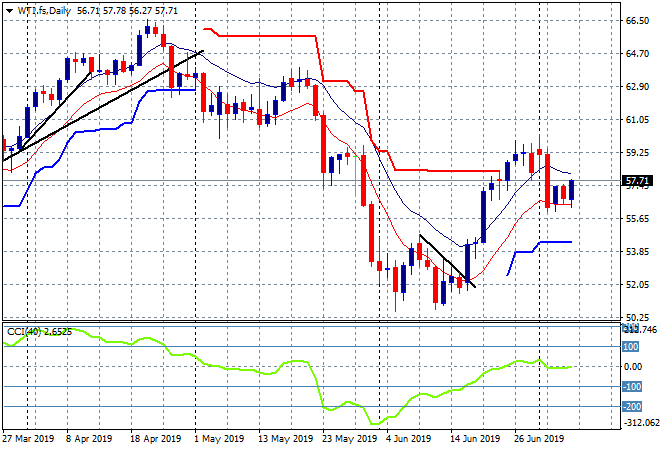Click the CCI -200 level label

(632, 407)
